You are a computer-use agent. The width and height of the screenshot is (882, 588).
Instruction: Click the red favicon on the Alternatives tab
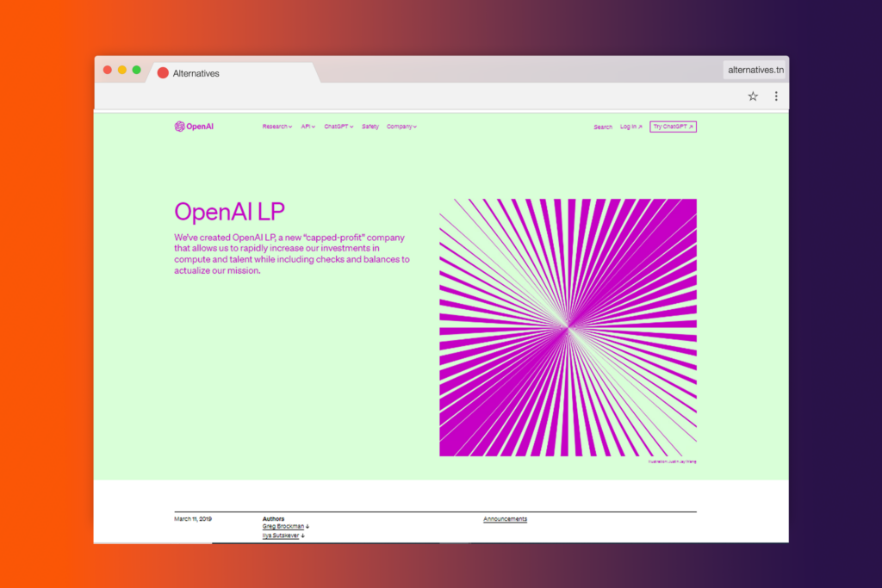point(163,73)
